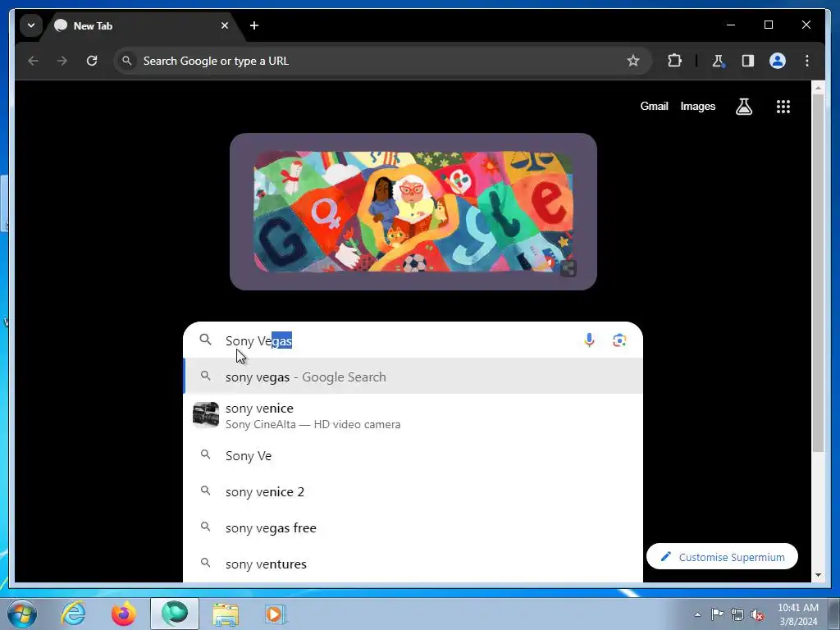
Task: Open the experiments flask icon in toolbar
Action: (x=718, y=61)
